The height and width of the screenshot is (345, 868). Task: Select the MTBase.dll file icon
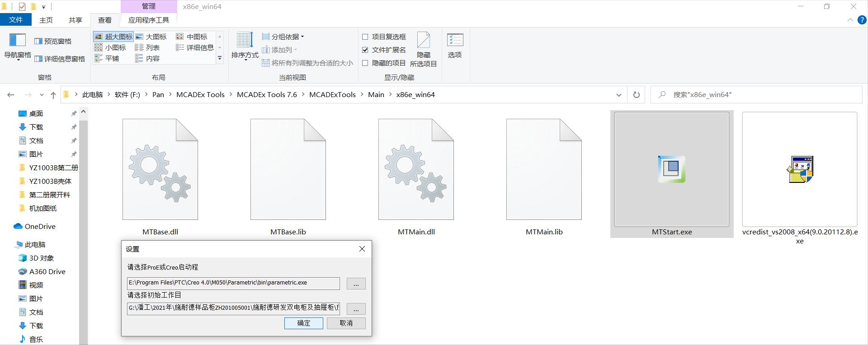pyautogui.click(x=160, y=169)
